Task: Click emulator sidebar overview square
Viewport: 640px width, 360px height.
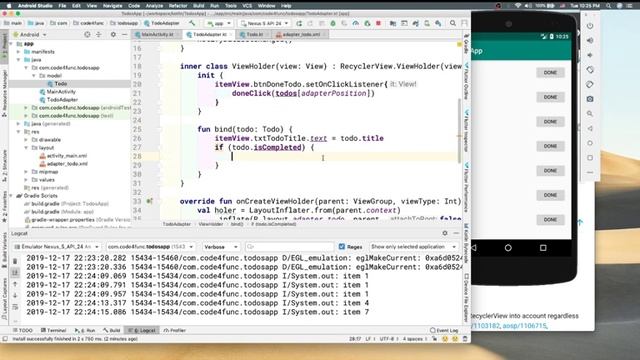Action: [590, 158]
